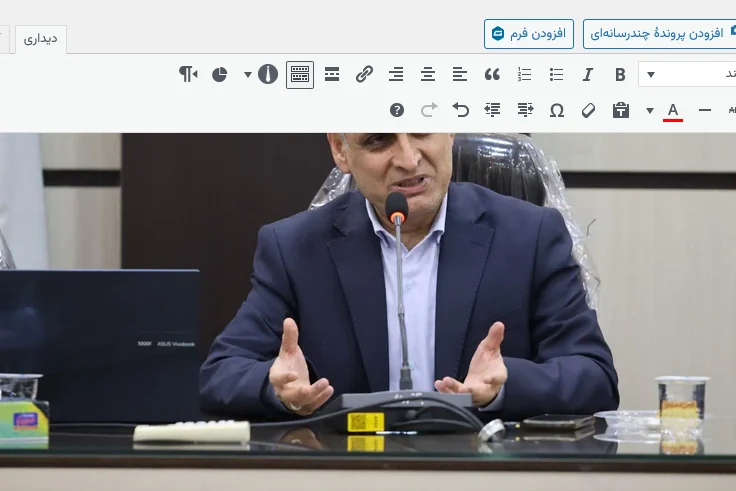The image size is (736, 491).
Task: Expand dropdown arrow beside the info icon
Action: (248, 75)
